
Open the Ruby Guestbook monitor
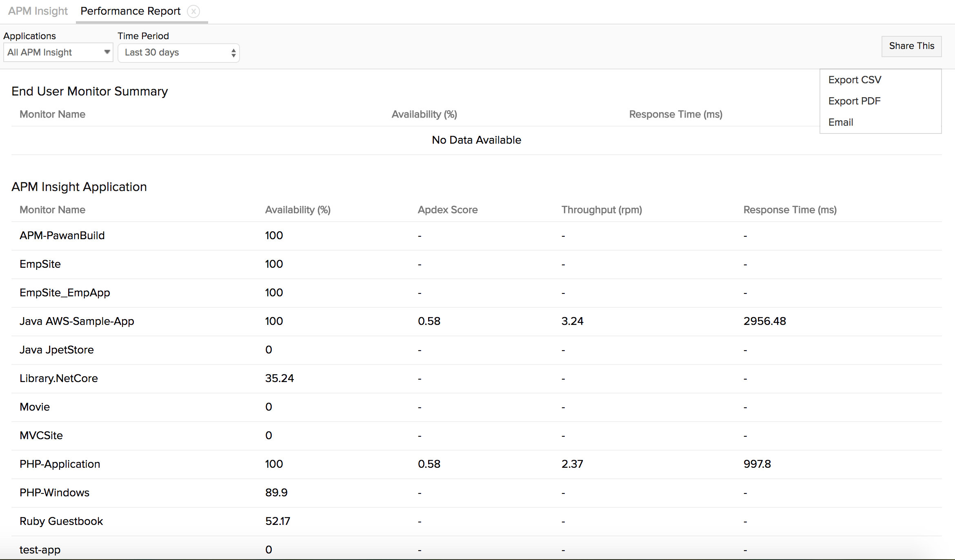click(x=61, y=521)
